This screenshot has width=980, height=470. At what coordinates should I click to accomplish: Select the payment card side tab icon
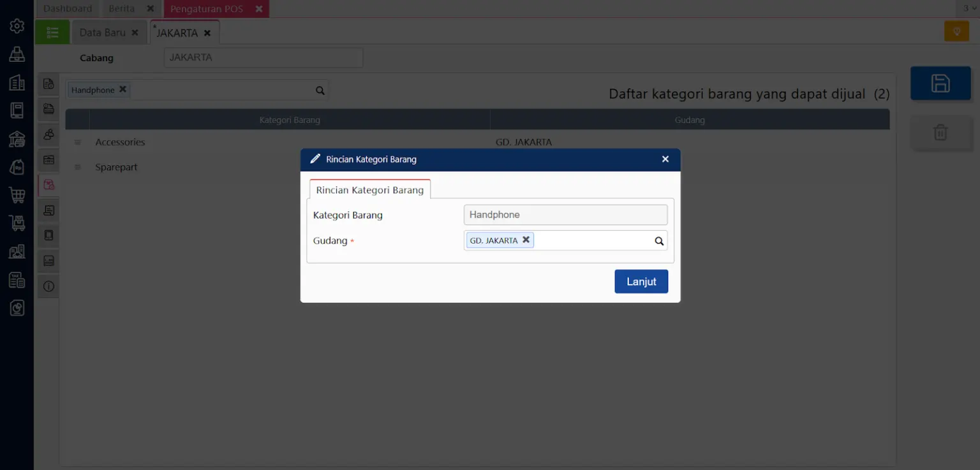(48, 109)
